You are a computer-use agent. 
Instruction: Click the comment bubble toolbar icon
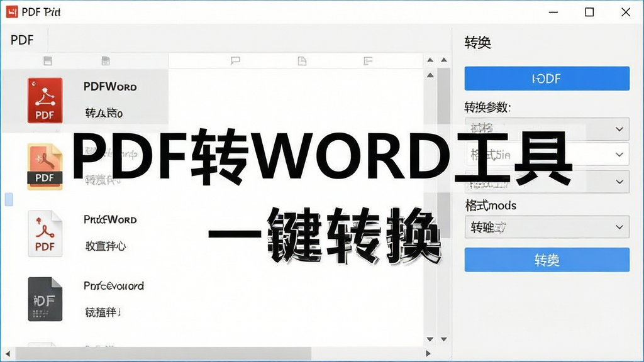(235, 61)
